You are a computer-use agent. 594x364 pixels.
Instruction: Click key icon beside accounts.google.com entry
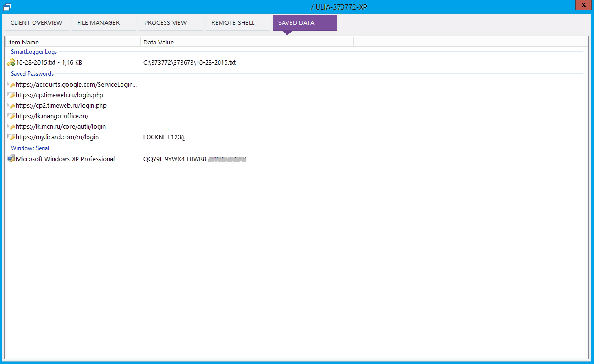[x=11, y=85]
